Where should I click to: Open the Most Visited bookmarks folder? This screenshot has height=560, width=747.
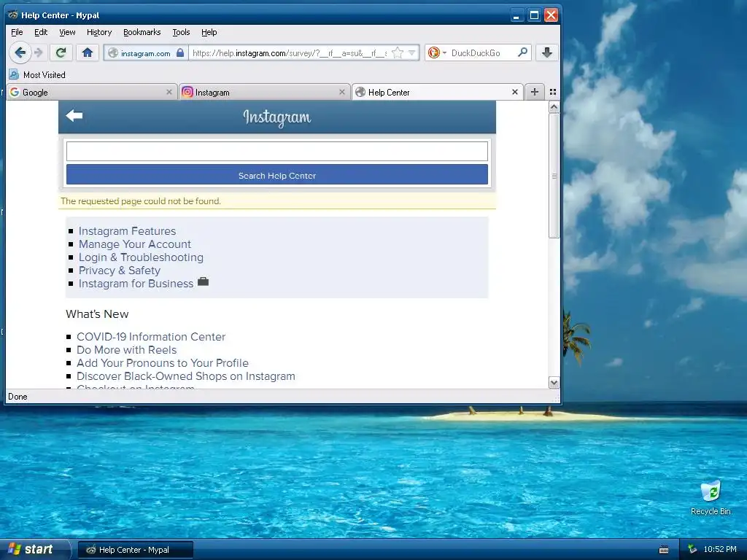37,75
